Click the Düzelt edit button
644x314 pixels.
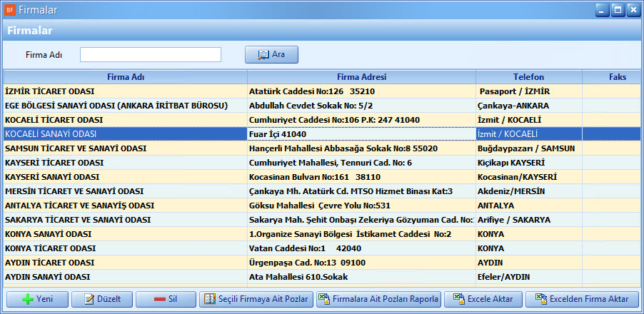click(103, 299)
